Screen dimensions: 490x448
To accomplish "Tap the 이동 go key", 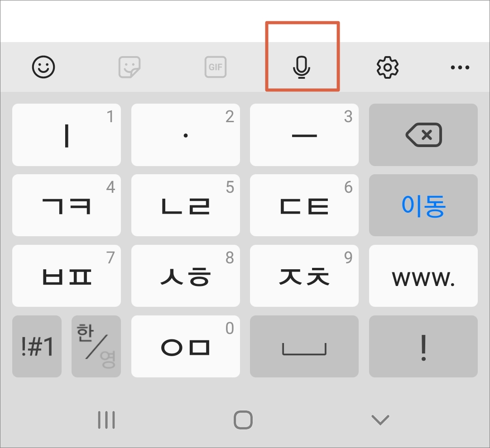I will (423, 205).
